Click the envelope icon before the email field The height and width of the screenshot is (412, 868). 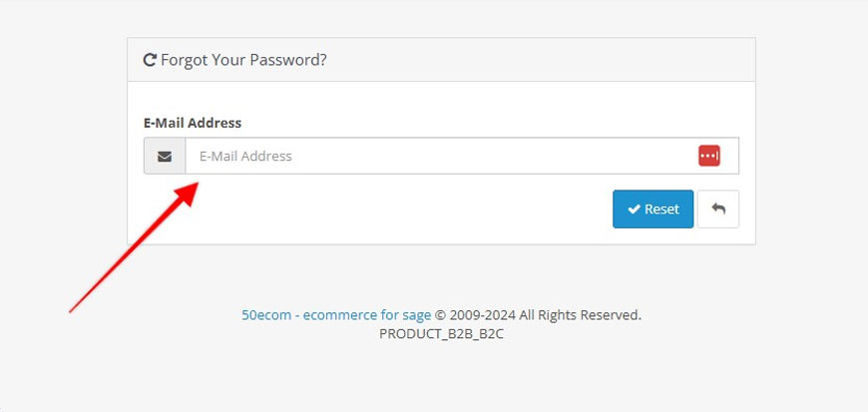165,157
